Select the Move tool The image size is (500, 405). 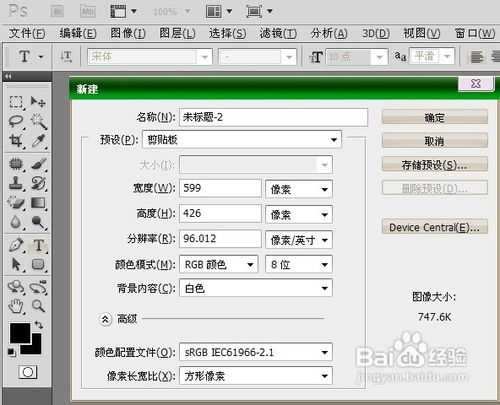point(38,102)
